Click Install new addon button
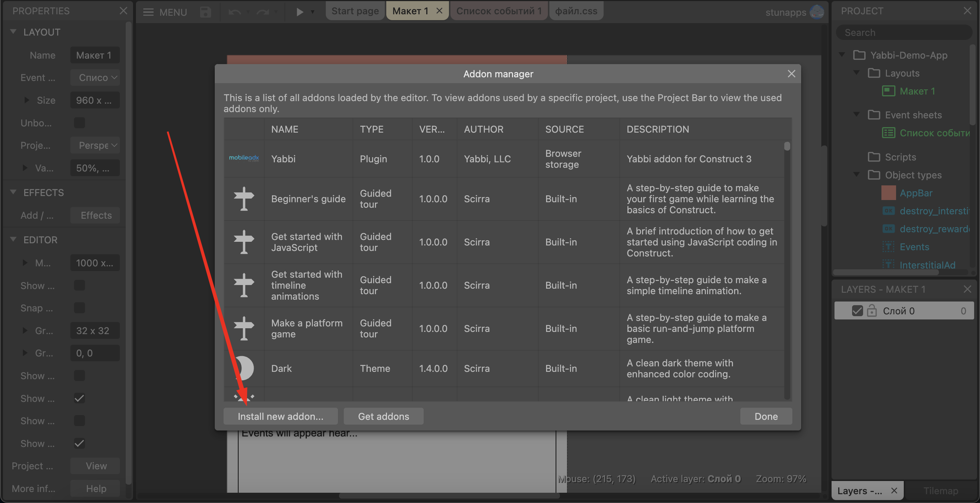The image size is (980, 503). (x=280, y=416)
